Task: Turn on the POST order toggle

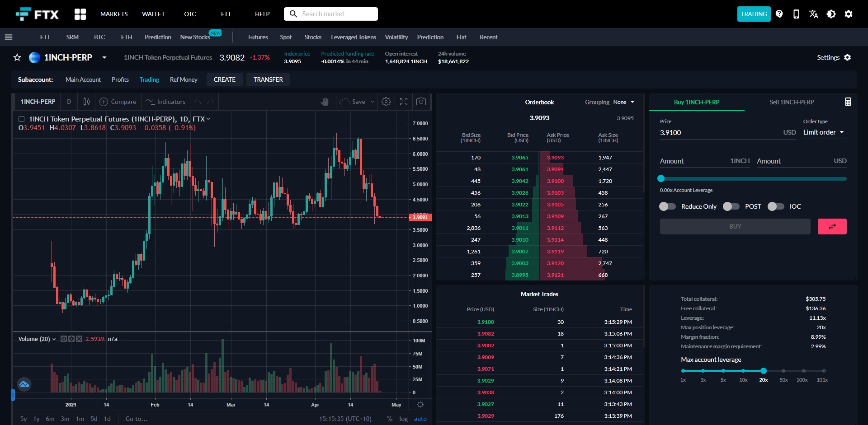Action: click(x=731, y=206)
